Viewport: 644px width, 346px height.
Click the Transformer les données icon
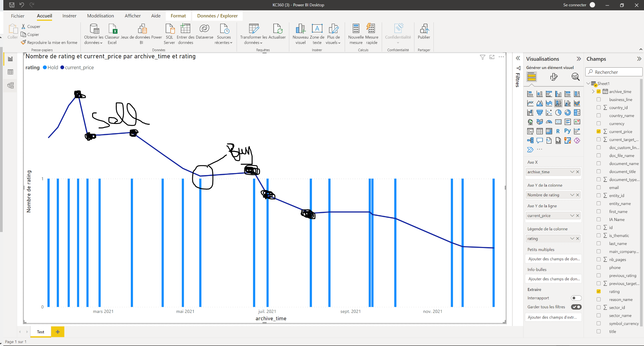(x=254, y=29)
